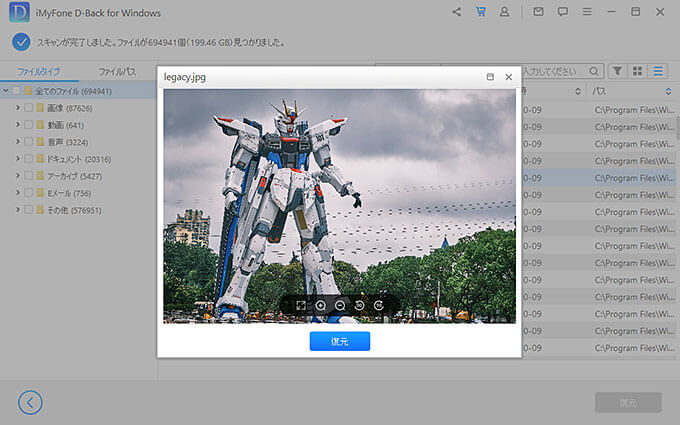The image size is (680, 425).
Task: Zoom in on the preview image
Action: (x=321, y=305)
